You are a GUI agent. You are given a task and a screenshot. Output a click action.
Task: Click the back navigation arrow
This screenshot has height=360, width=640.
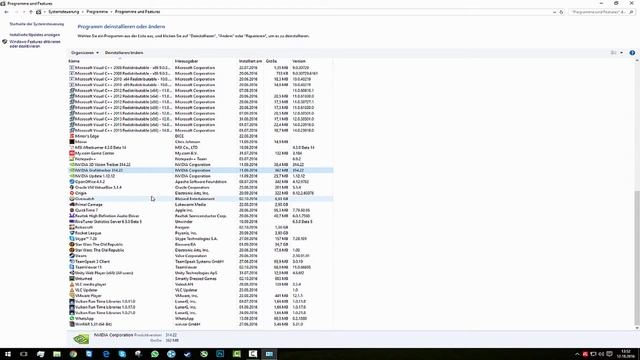(x=6, y=12)
